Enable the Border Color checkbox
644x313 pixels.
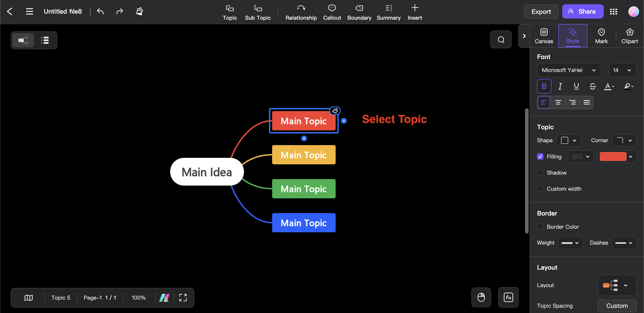[x=540, y=226]
